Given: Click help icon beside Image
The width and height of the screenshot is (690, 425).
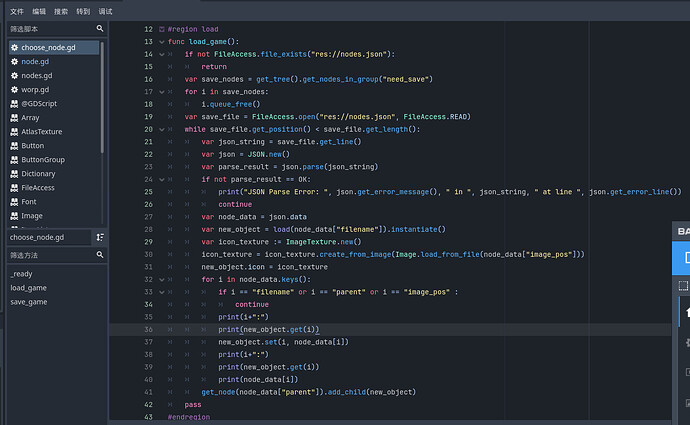Looking at the screenshot, I should [x=15, y=216].
